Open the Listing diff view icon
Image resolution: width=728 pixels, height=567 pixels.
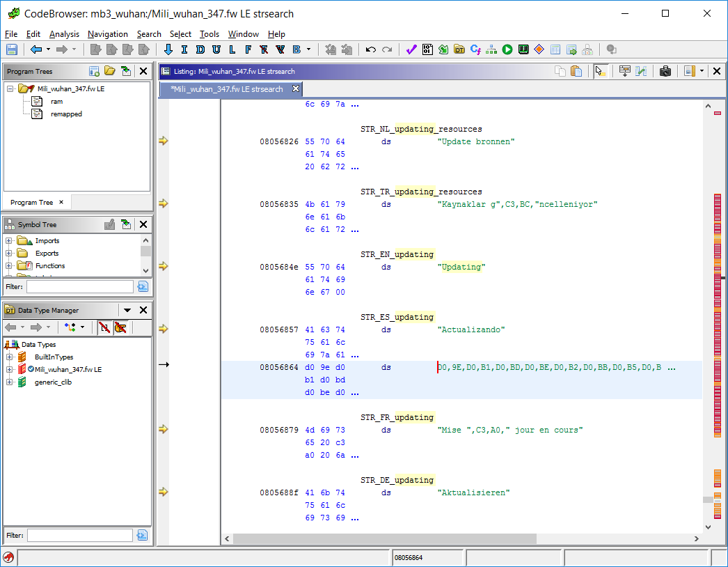click(x=641, y=71)
